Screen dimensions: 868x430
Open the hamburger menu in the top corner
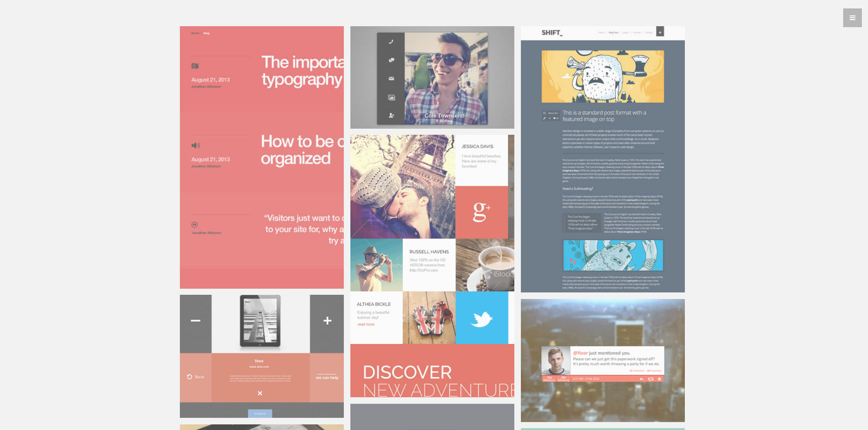pos(852,18)
